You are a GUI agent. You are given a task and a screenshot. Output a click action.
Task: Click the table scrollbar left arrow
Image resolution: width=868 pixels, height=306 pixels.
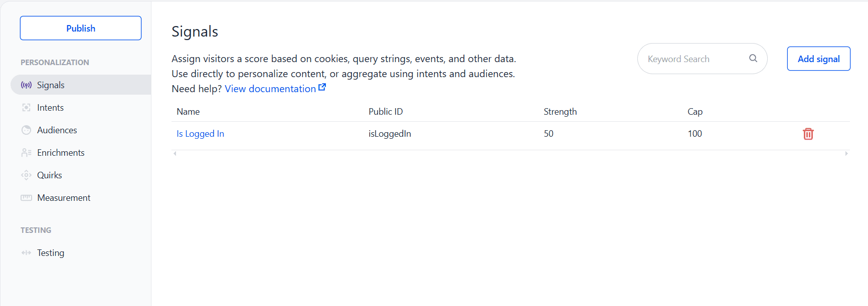pyautogui.click(x=175, y=154)
